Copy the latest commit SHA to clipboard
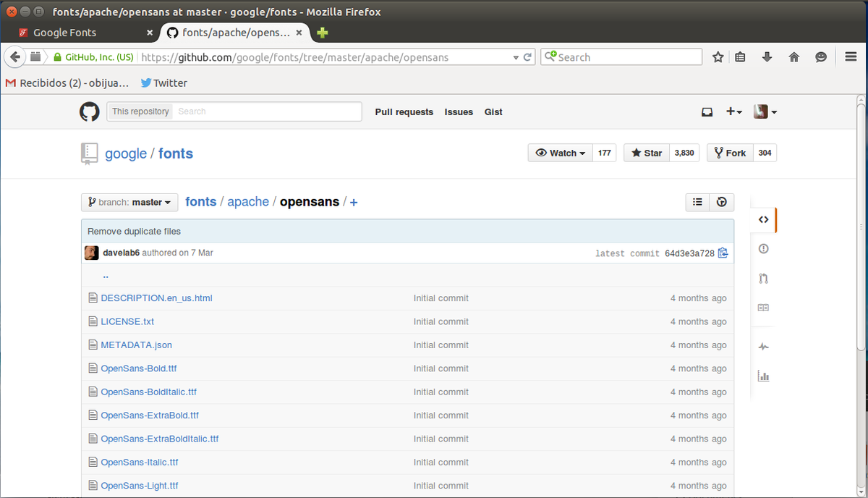This screenshot has height=498, width=868. coord(723,253)
